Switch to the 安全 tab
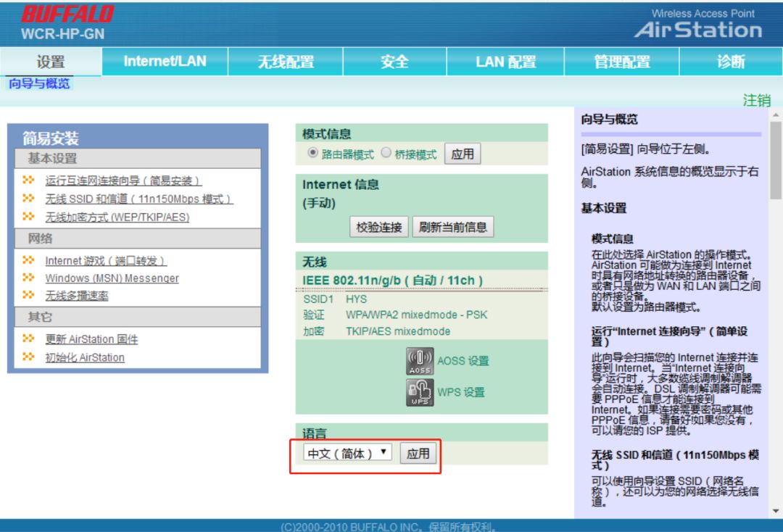Viewport: 783px width, 532px height. (396, 62)
